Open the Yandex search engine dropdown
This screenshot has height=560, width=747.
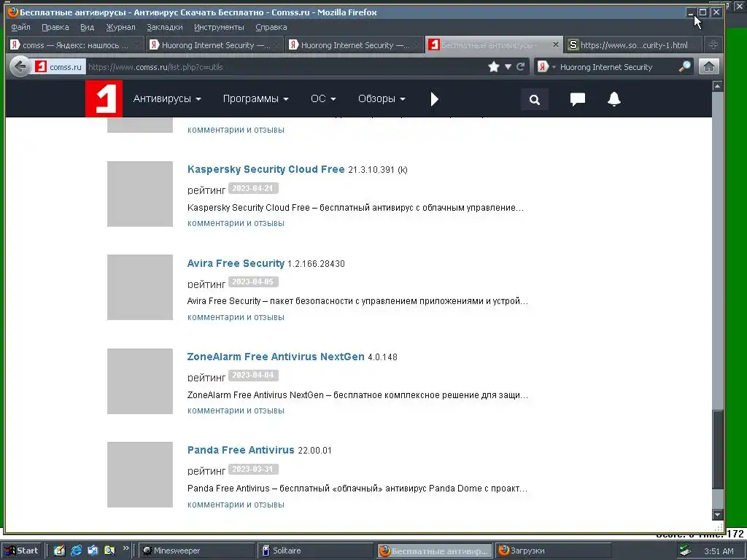point(546,66)
